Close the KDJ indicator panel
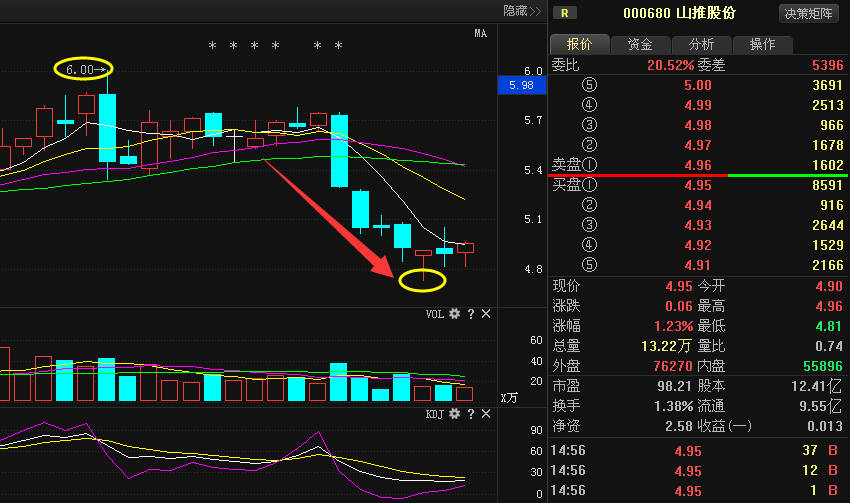This screenshot has width=850, height=503. click(486, 413)
